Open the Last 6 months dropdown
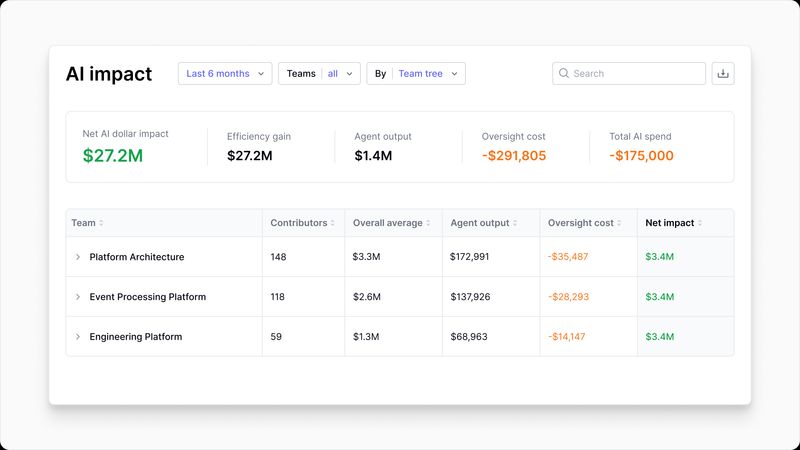800x450 pixels. (x=225, y=73)
